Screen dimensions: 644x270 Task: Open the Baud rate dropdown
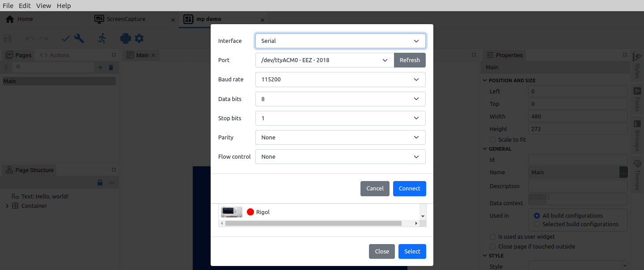340,80
